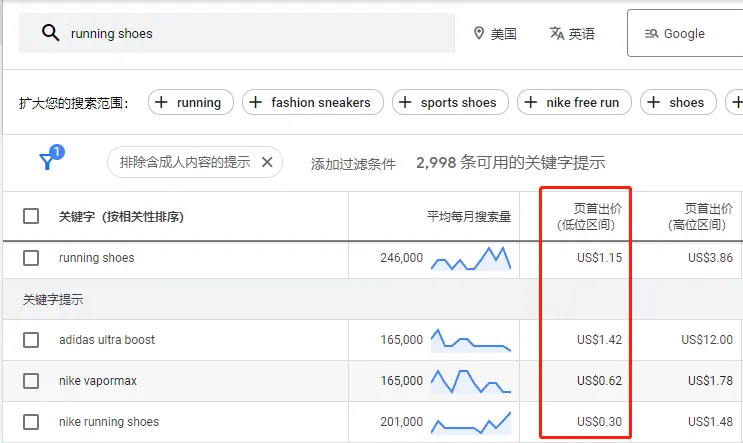Tick the nike vapormax row checkbox
The width and height of the screenshot is (743, 443).
tap(31, 381)
